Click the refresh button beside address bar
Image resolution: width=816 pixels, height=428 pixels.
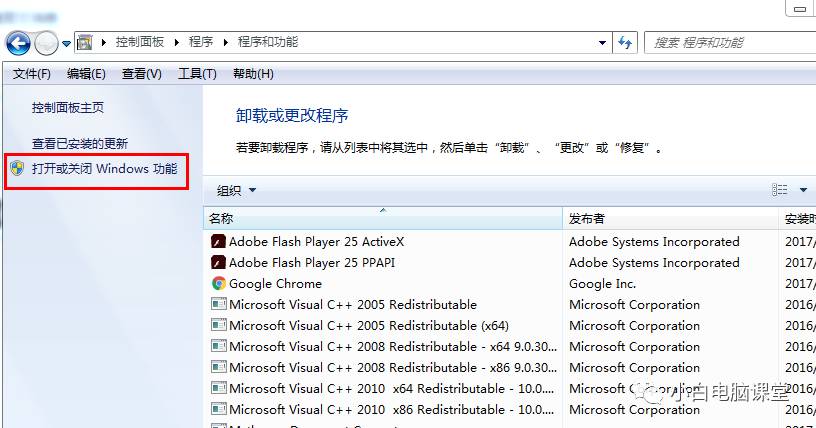[x=625, y=43]
